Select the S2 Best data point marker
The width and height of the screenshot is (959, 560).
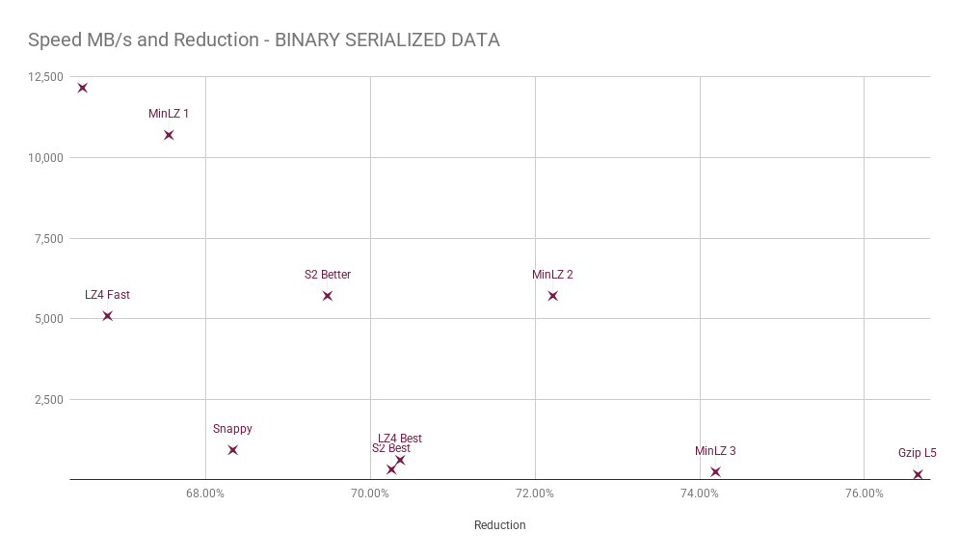(391, 469)
